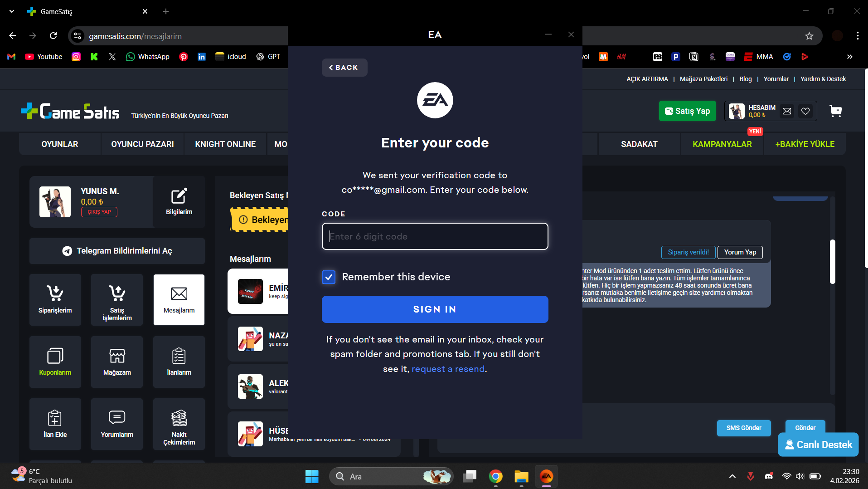Open the KNIGHT ONLINE menu
This screenshot has width=868, height=489.
point(225,144)
